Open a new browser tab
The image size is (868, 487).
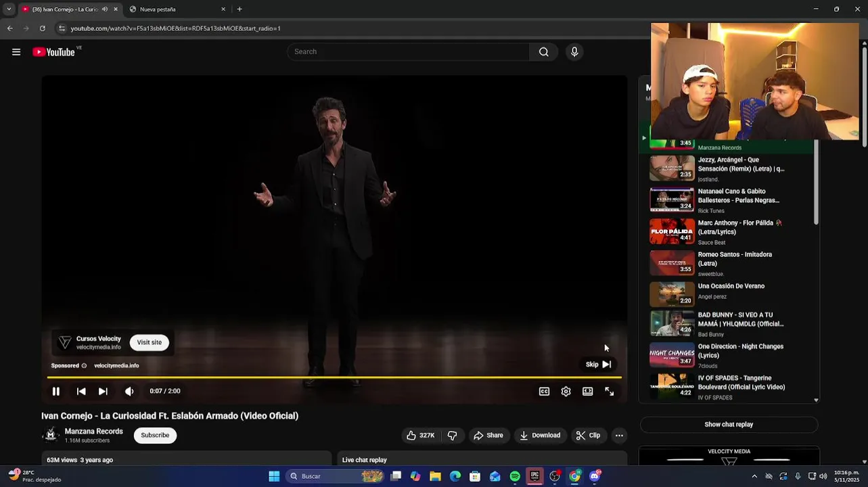(239, 9)
